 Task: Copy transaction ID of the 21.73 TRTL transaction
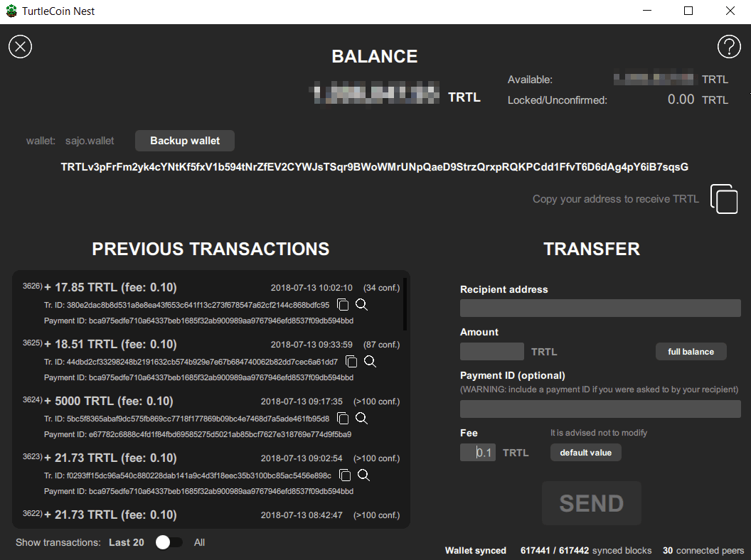click(x=345, y=475)
